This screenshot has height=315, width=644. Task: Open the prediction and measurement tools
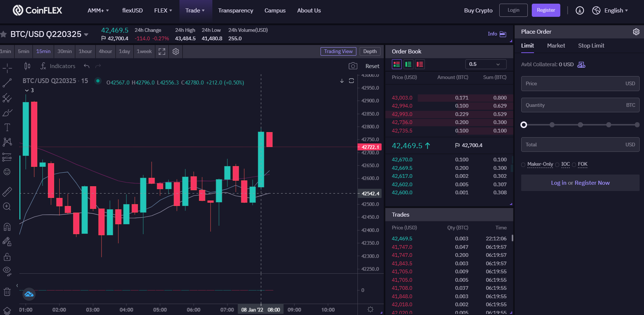coord(7,157)
